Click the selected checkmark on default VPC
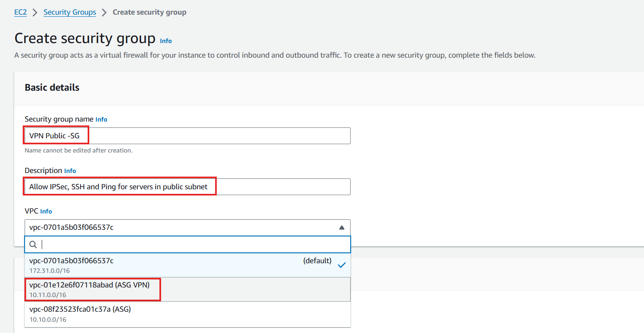 pos(342,265)
